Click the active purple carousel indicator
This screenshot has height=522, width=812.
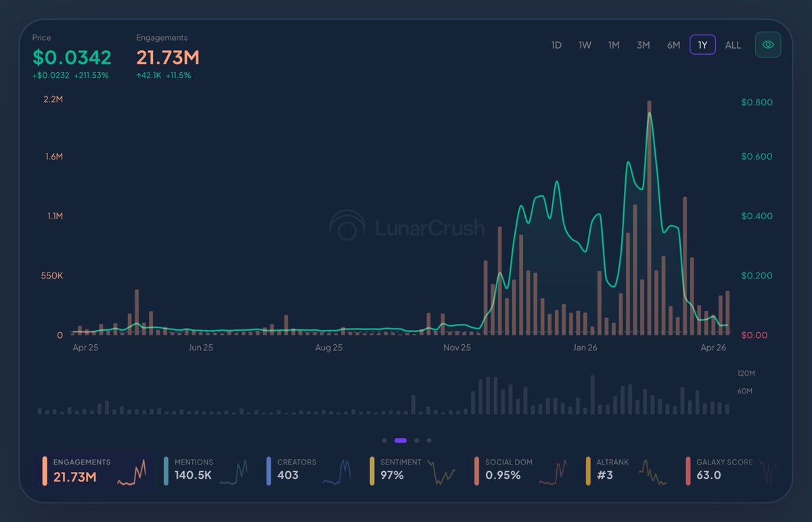401,440
